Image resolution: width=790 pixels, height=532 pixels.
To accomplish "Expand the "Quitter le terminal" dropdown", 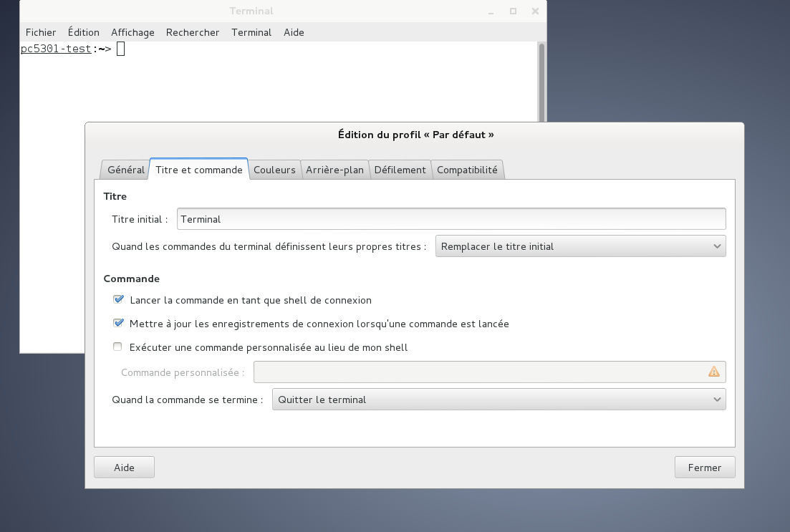I will [498, 400].
